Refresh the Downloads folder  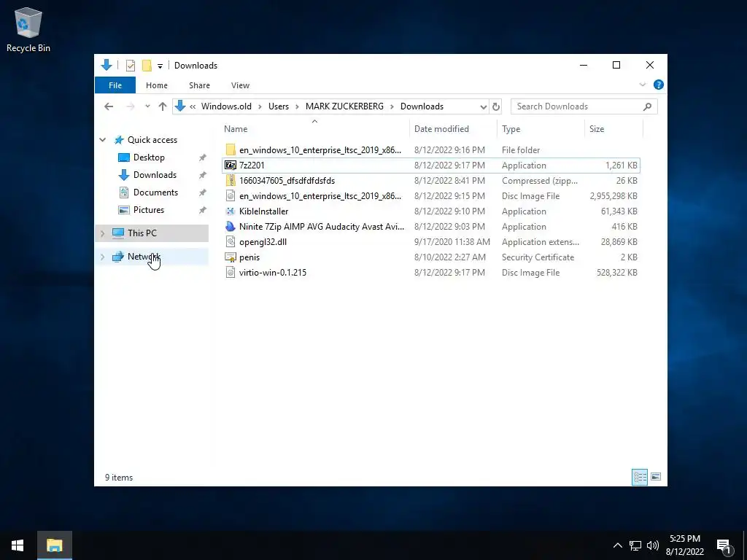(x=495, y=106)
